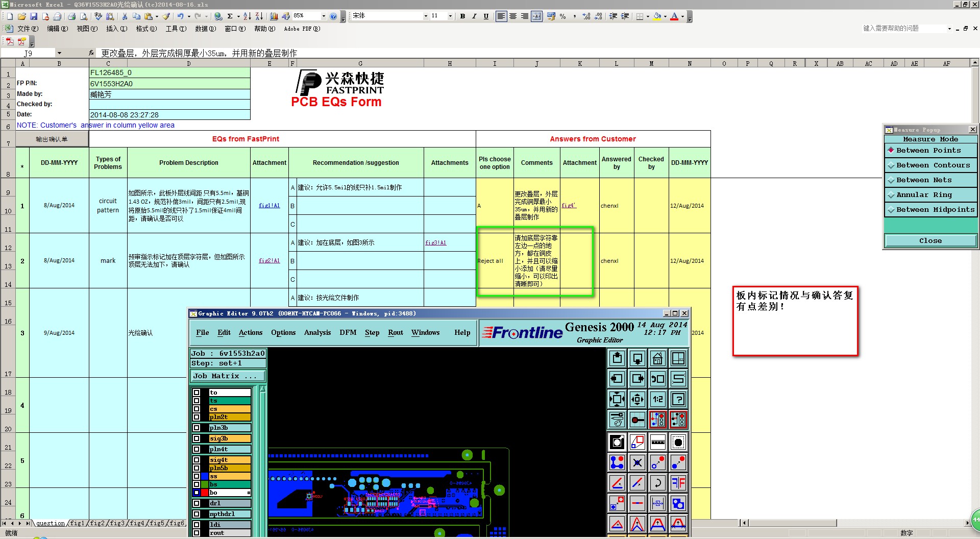Click the first Adobe PDF convert icon

10,41
